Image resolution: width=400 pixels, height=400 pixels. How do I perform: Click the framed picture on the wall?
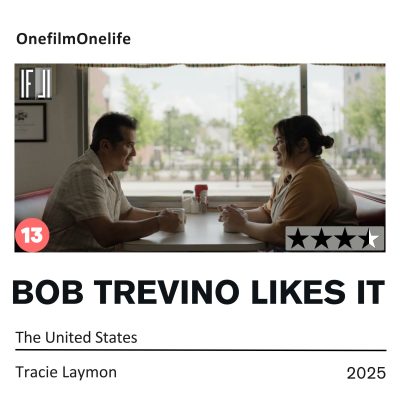click(x=30, y=122)
